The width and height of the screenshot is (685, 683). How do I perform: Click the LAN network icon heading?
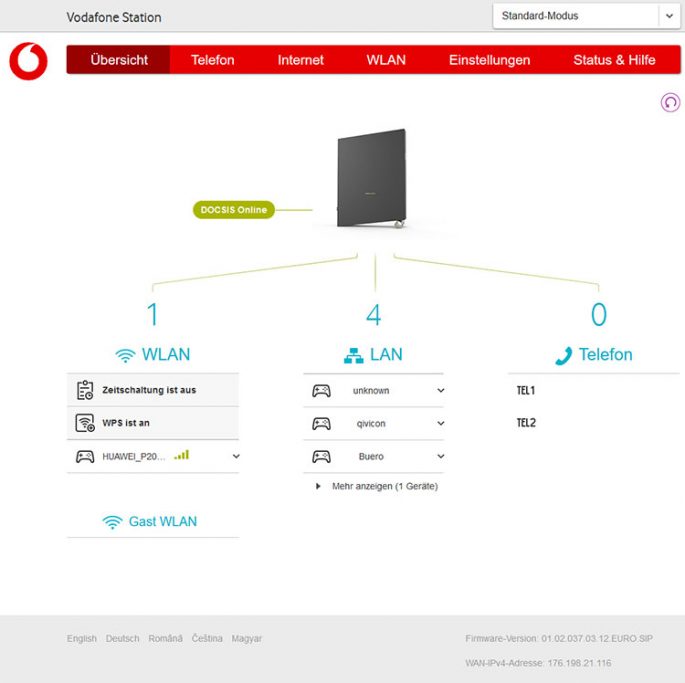point(353,355)
